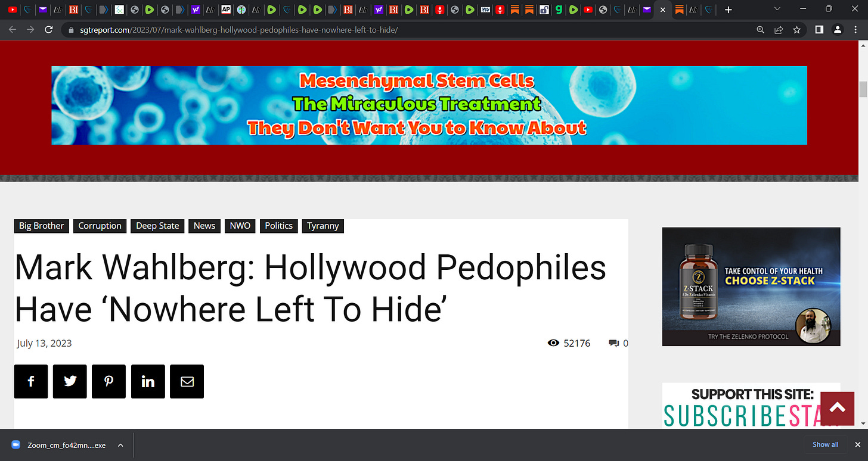Jump to top with the red arrow button
868x461 pixels.
pyautogui.click(x=838, y=408)
